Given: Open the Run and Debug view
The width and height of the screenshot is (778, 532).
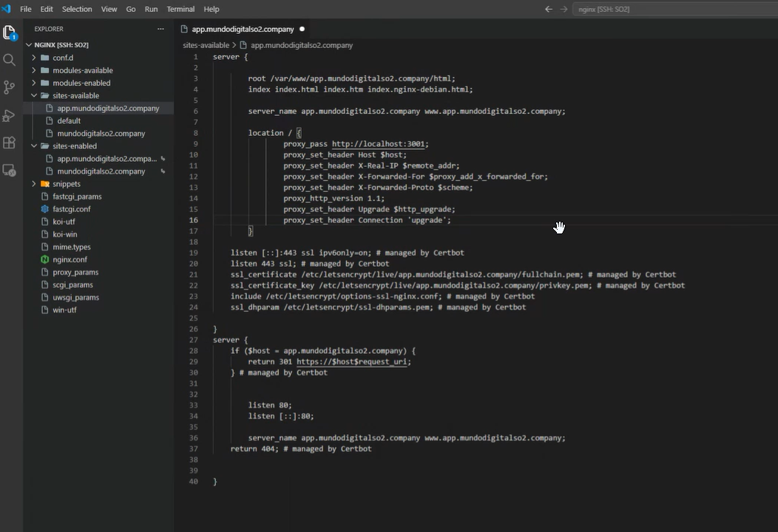Looking at the screenshot, I should coord(9,115).
